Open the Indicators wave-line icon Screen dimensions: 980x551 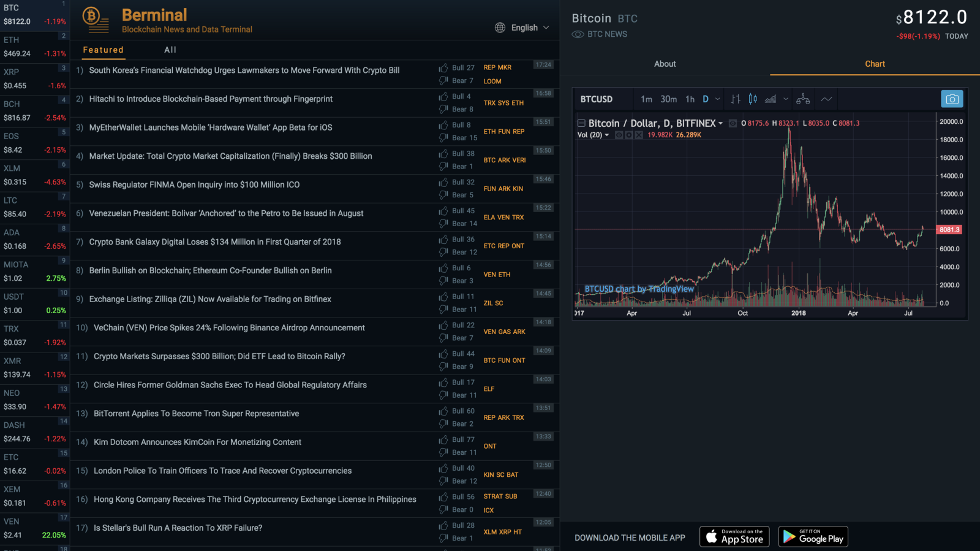(x=826, y=99)
